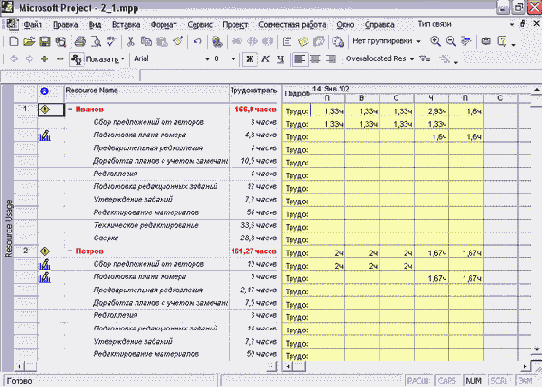Click the Link Tasks chain icon
Image resolution: width=542 pixels, height=387 pixels.
[x=237, y=42]
